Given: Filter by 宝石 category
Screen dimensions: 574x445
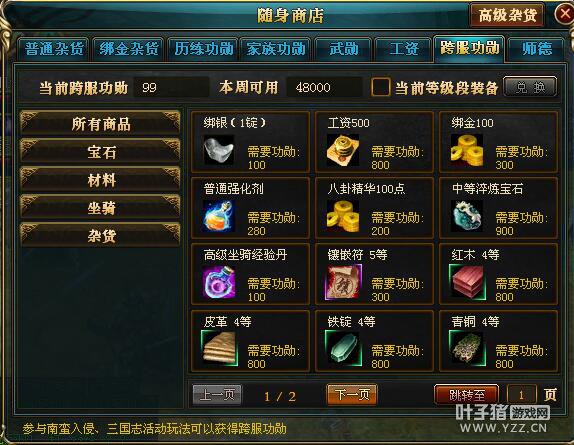Looking at the screenshot, I should click(101, 152).
